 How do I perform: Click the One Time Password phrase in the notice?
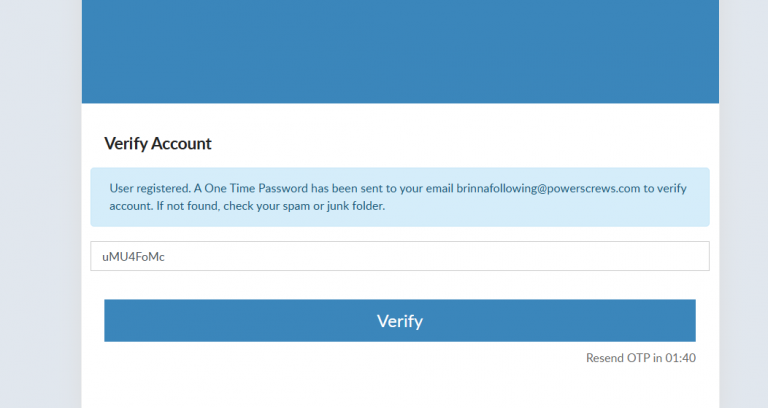click(256, 189)
